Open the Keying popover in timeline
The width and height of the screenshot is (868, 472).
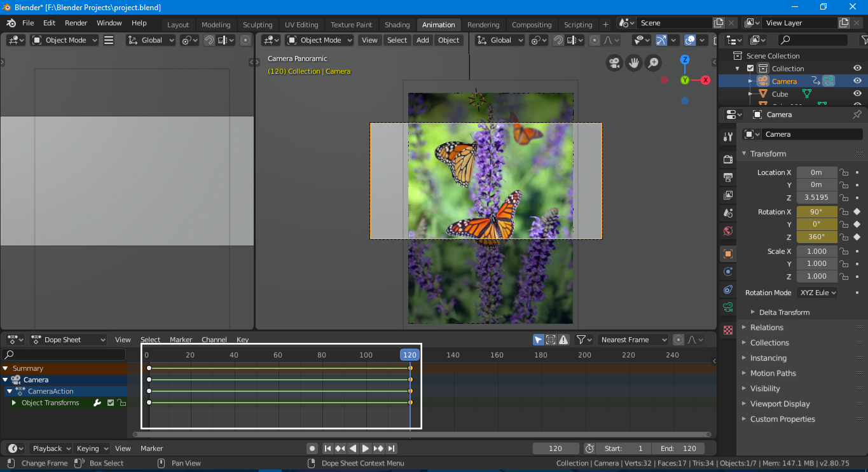coord(92,448)
